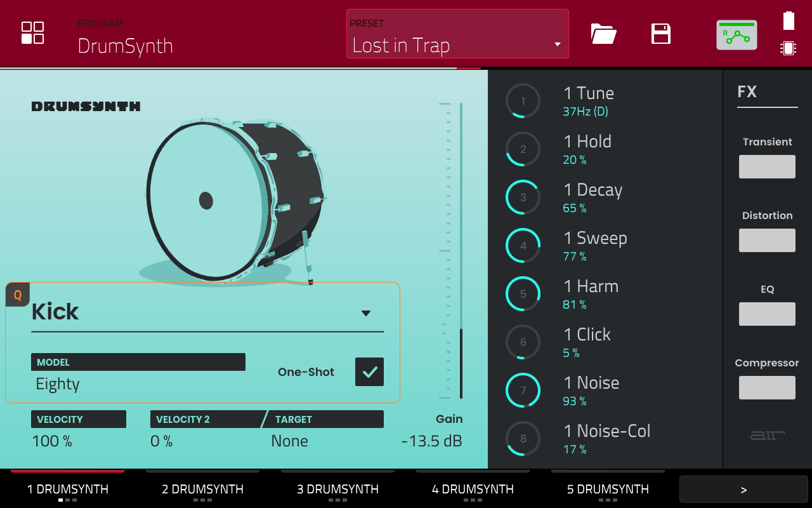The image size is (812, 508).
Task: Select the 5 DRUMSYNTH tab
Action: (x=608, y=490)
